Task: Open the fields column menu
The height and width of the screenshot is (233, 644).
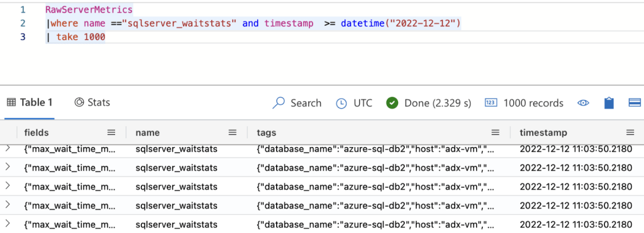Action: coord(111,133)
